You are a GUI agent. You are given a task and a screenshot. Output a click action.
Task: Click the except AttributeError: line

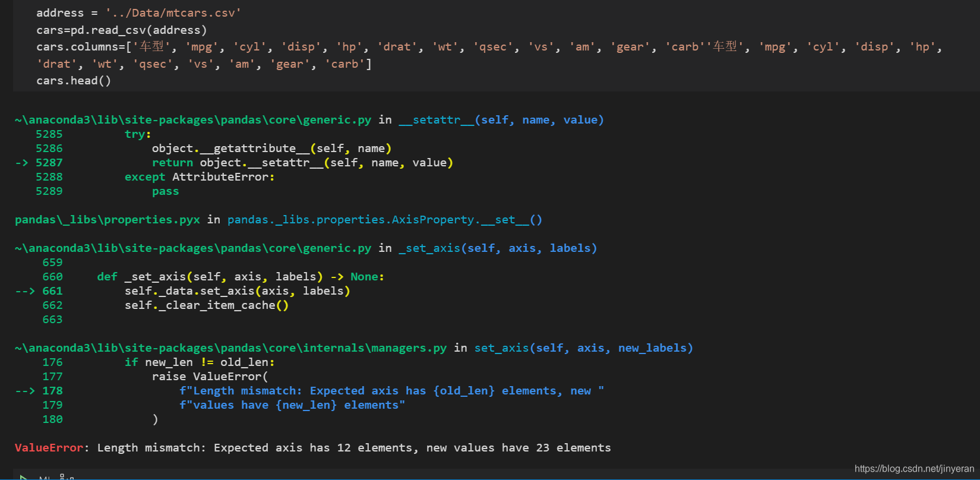coord(200,177)
